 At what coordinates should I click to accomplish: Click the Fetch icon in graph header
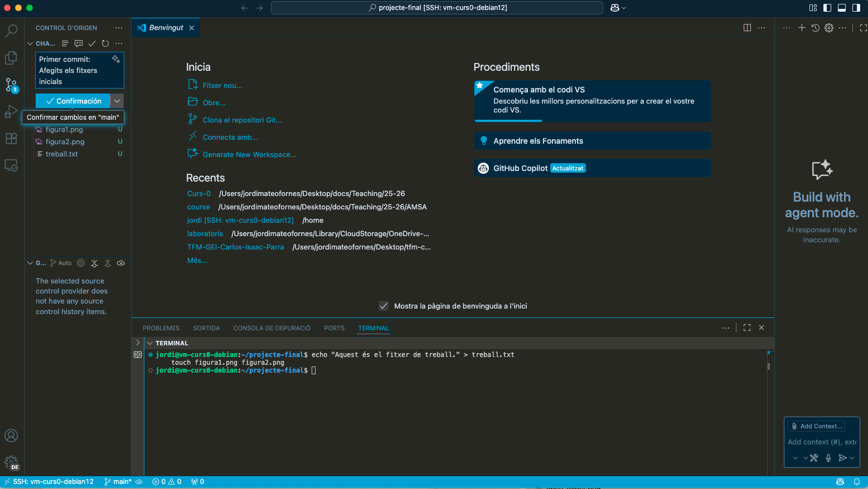click(x=94, y=263)
